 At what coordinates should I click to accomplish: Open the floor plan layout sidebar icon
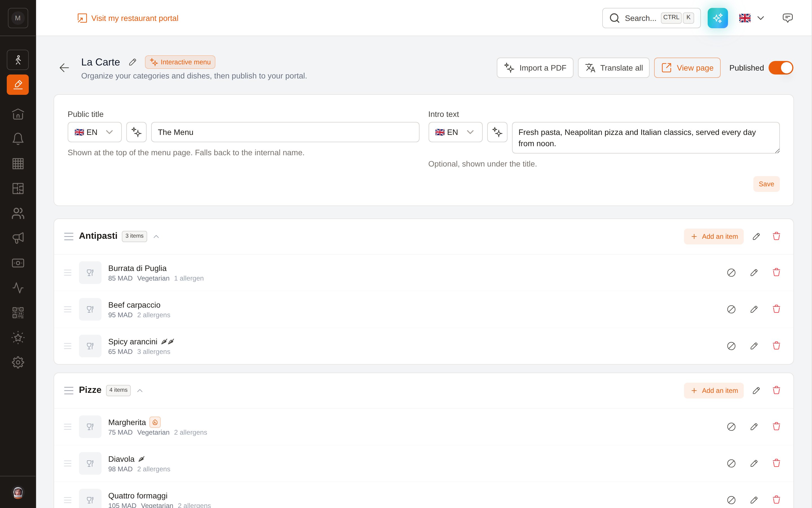[x=18, y=189]
